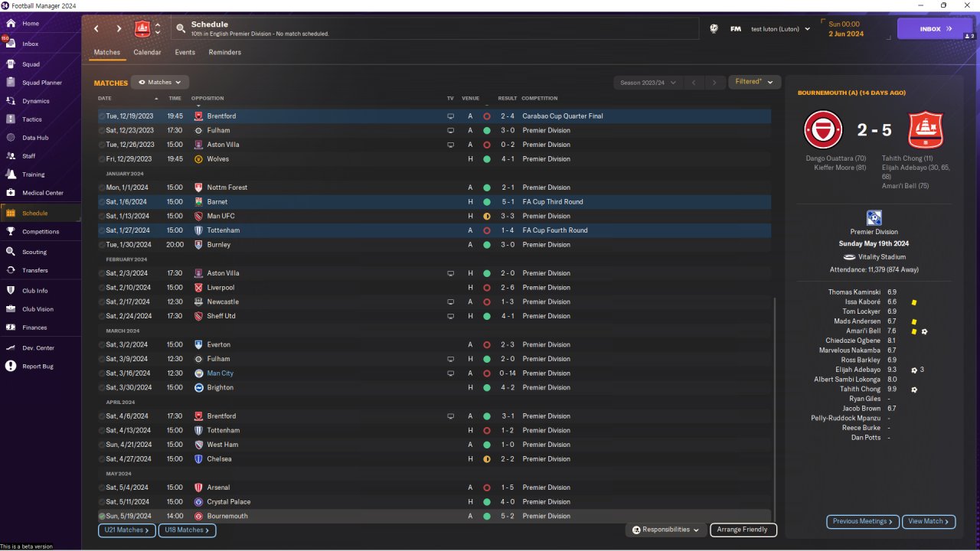Select the Brentford 12/19 row marker
The image size is (980, 551).
[x=102, y=116]
